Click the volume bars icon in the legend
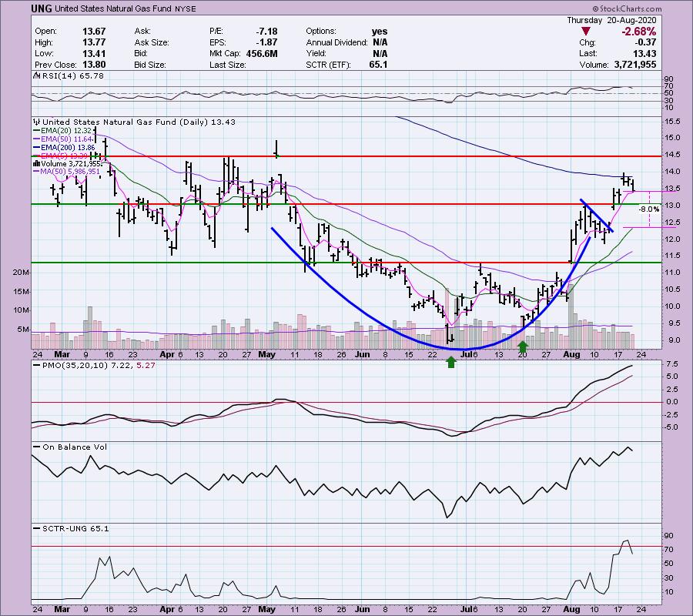This screenshot has width=693, height=616. coord(37,164)
